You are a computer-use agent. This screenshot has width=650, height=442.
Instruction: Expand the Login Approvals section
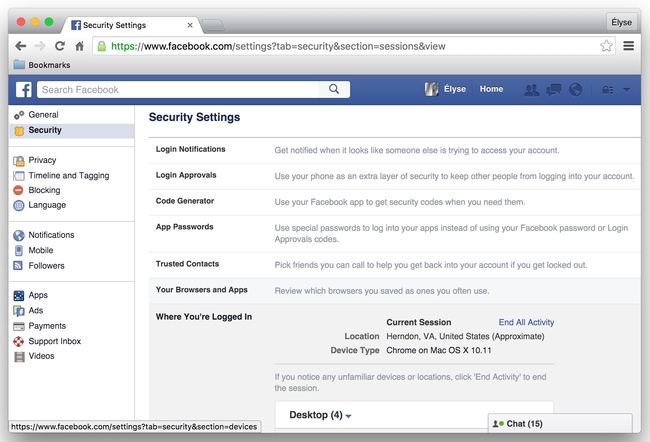tap(186, 175)
